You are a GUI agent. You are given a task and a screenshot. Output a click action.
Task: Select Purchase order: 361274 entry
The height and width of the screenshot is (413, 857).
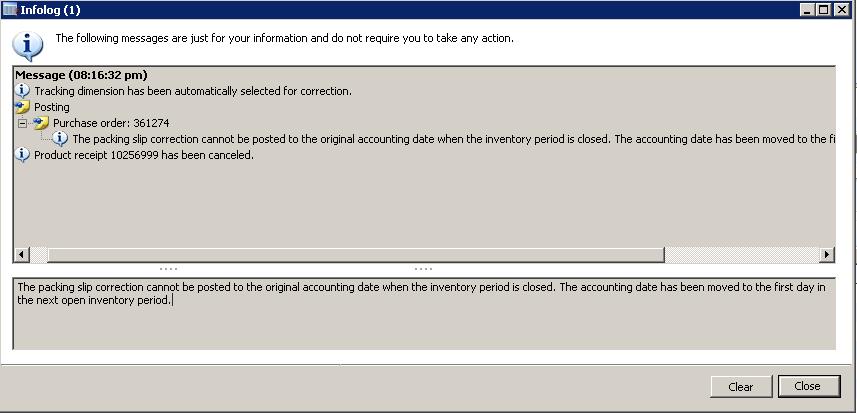(111, 123)
